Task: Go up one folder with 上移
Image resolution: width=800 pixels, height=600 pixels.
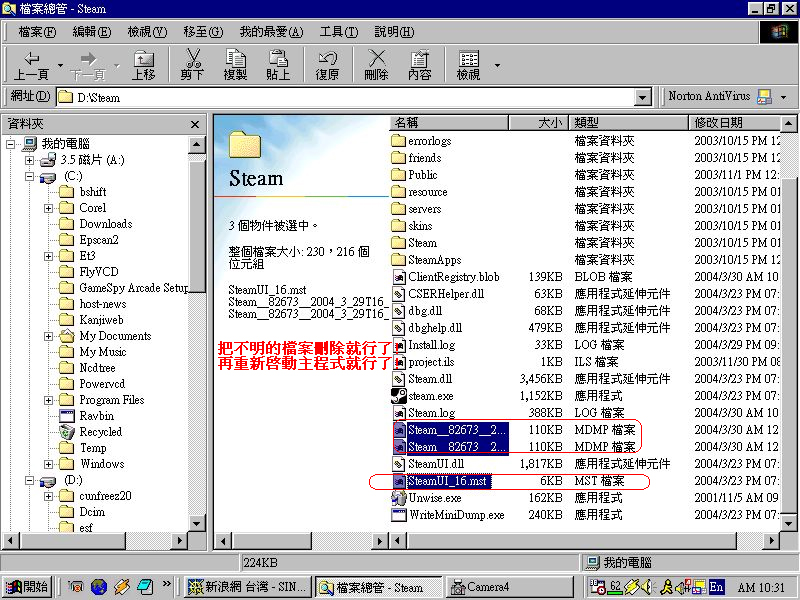Action: coord(144,65)
